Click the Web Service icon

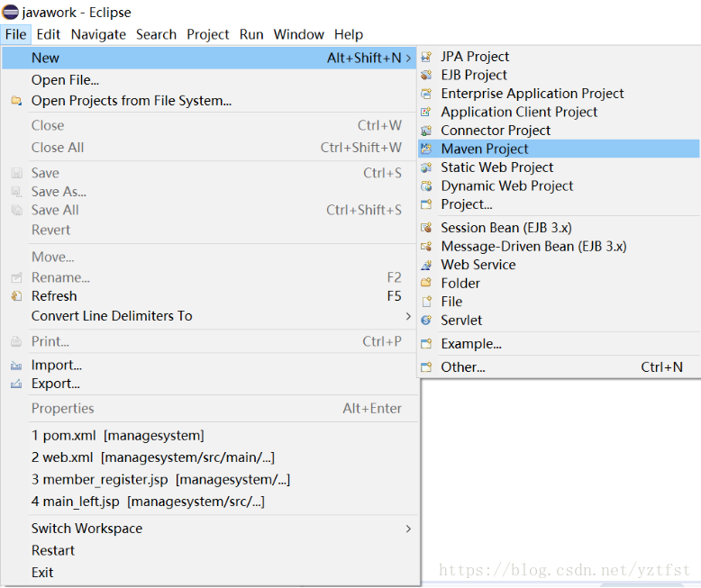(426, 265)
